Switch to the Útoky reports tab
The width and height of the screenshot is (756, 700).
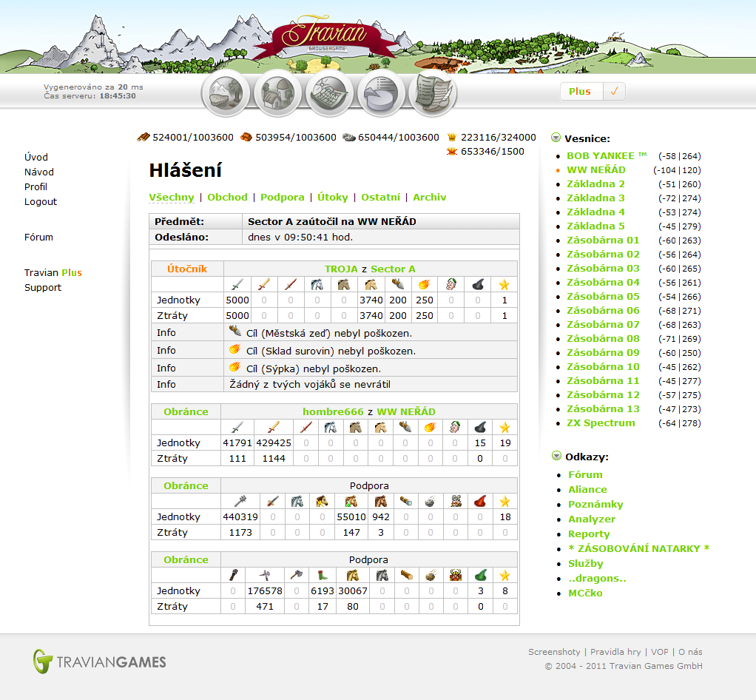point(332,198)
